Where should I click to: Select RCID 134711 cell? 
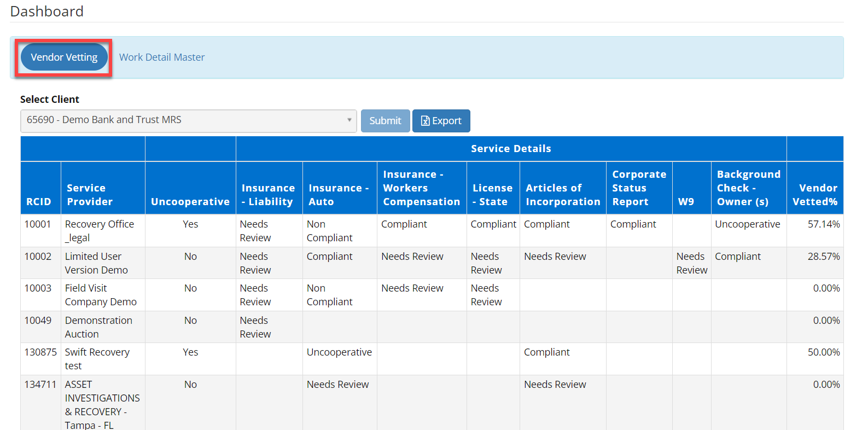pyautogui.click(x=40, y=403)
